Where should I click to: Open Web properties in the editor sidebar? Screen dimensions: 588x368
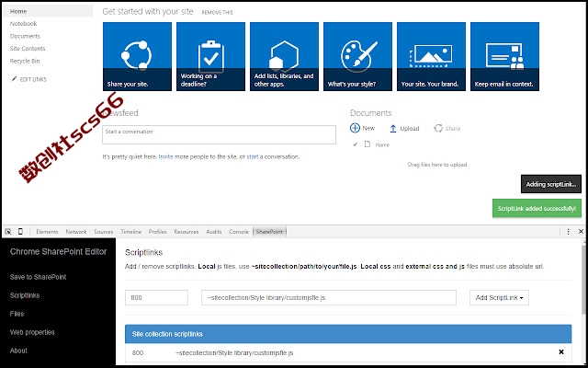[32, 332]
